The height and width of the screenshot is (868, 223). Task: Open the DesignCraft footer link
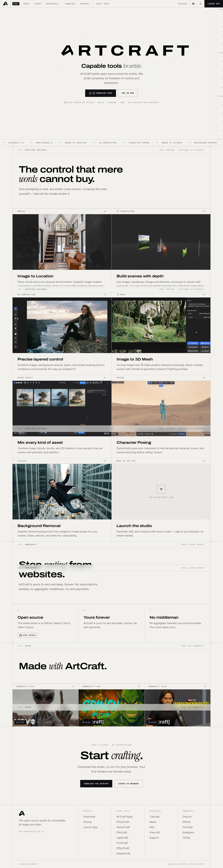coord(123,853)
